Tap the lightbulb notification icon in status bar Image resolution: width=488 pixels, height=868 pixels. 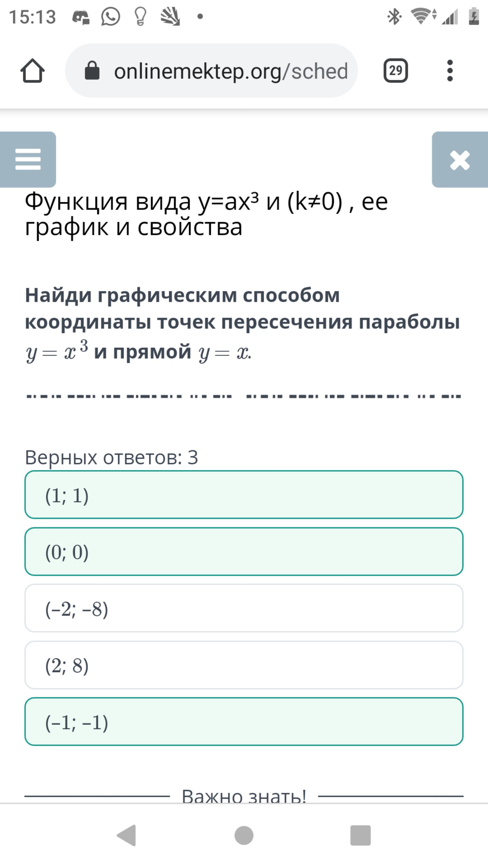pyautogui.click(x=140, y=17)
